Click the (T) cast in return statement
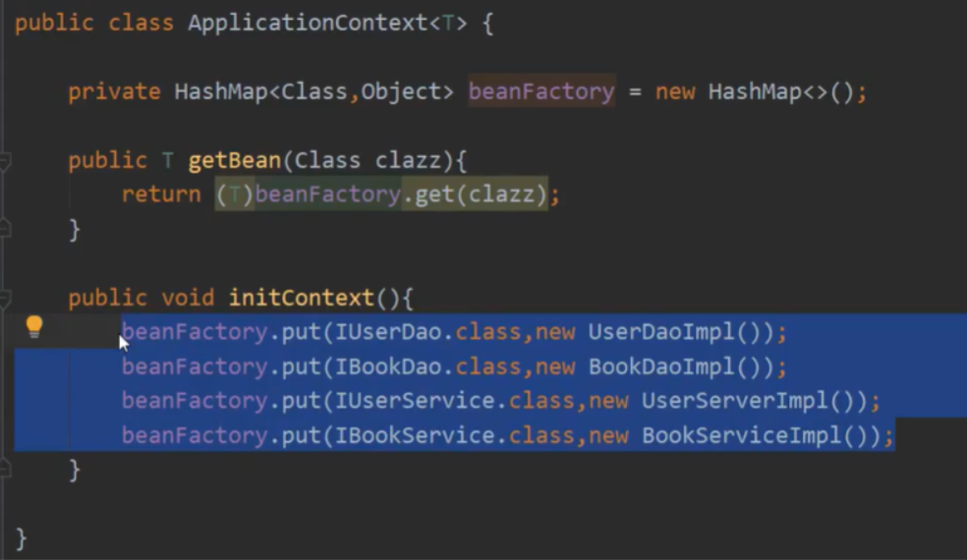This screenshot has width=967, height=560. pos(234,195)
